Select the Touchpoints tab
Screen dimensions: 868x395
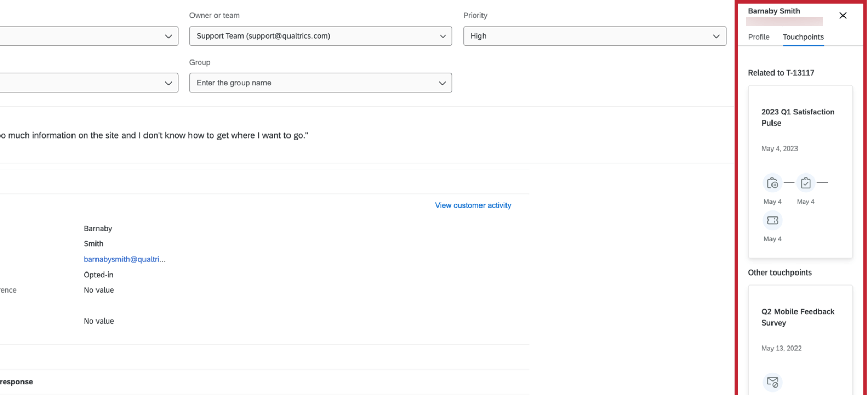tap(803, 37)
